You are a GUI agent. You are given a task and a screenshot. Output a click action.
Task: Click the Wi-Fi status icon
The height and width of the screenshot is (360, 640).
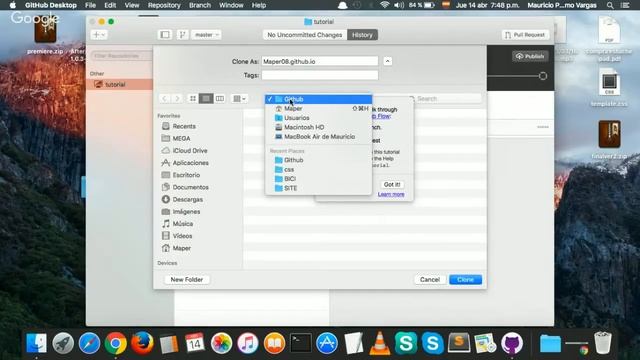click(x=384, y=5)
